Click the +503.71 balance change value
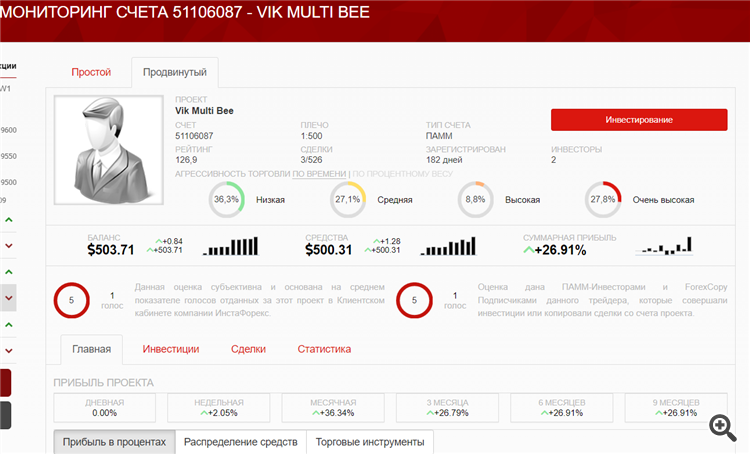The width and height of the screenshot is (750, 454). (x=168, y=250)
